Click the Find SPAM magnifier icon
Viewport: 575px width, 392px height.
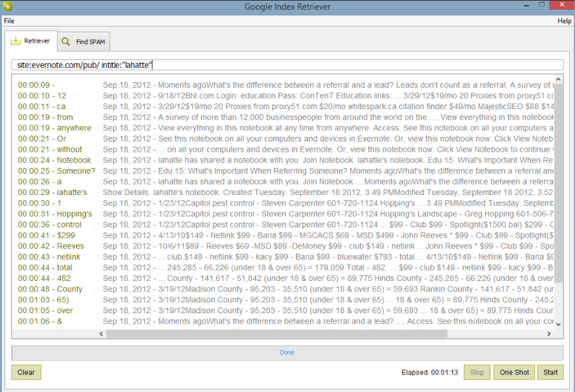66,41
